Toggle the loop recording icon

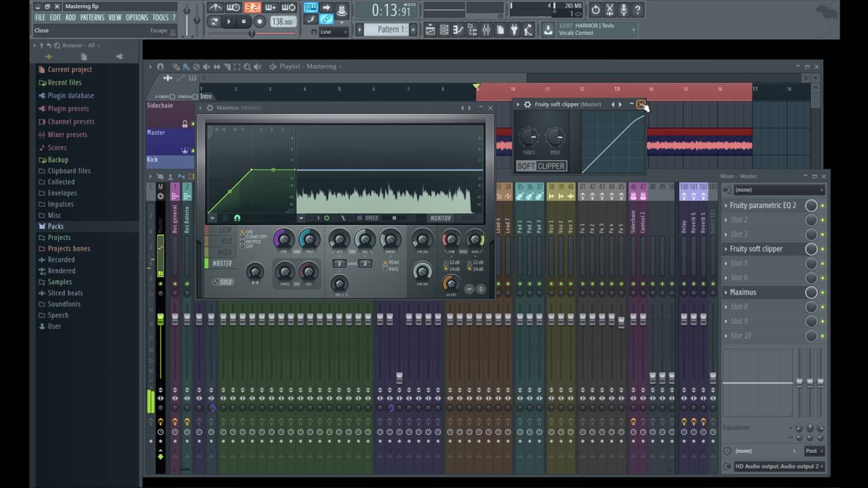tap(288, 7)
